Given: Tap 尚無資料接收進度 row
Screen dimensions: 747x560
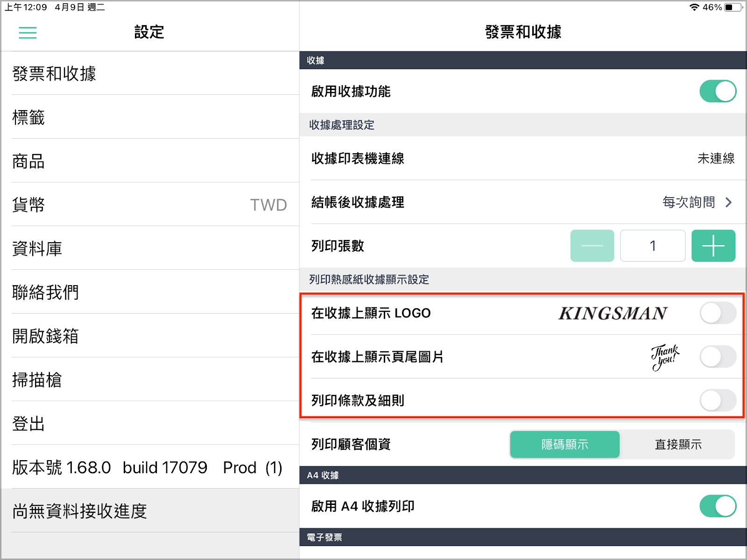Looking at the screenshot, I should [x=150, y=511].
